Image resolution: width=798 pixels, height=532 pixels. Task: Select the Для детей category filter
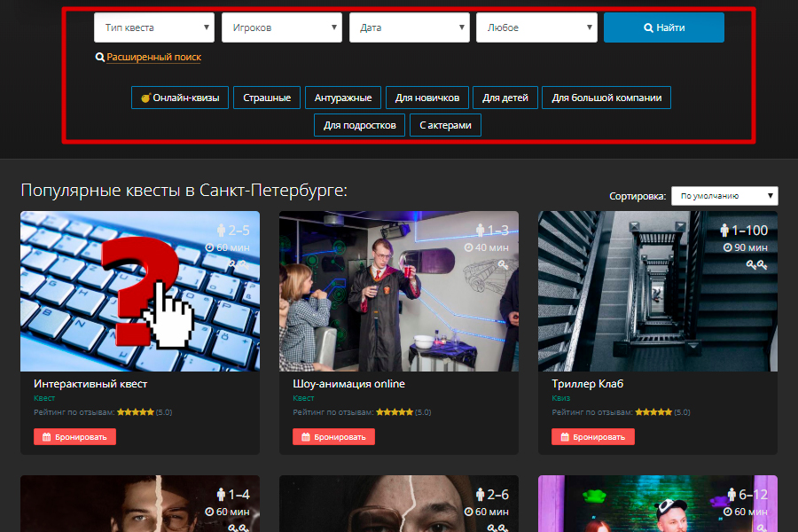coord(505,98)
